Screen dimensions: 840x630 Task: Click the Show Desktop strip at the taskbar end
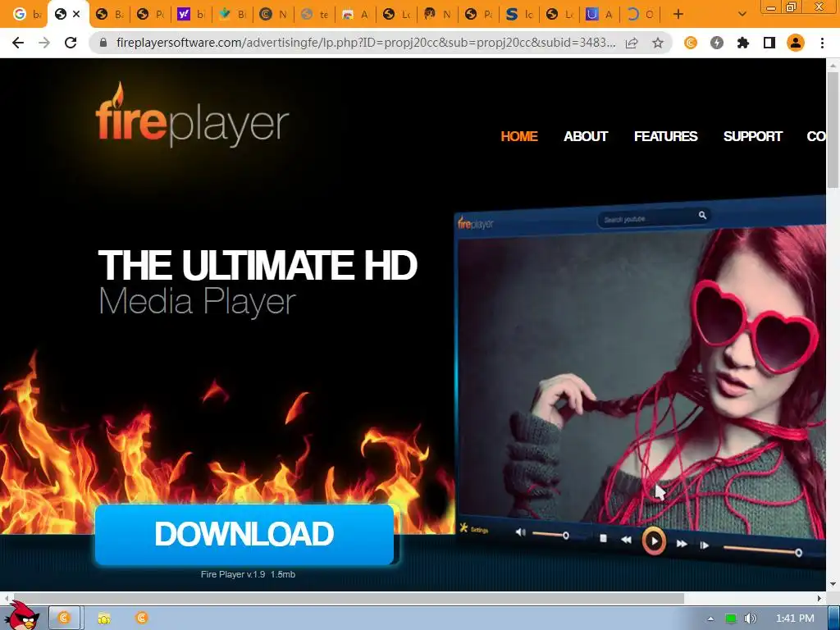[833, 619]
